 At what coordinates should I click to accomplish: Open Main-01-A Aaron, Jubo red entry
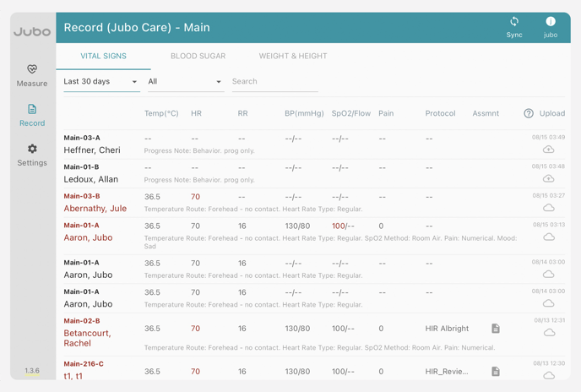tap(88, 237)
